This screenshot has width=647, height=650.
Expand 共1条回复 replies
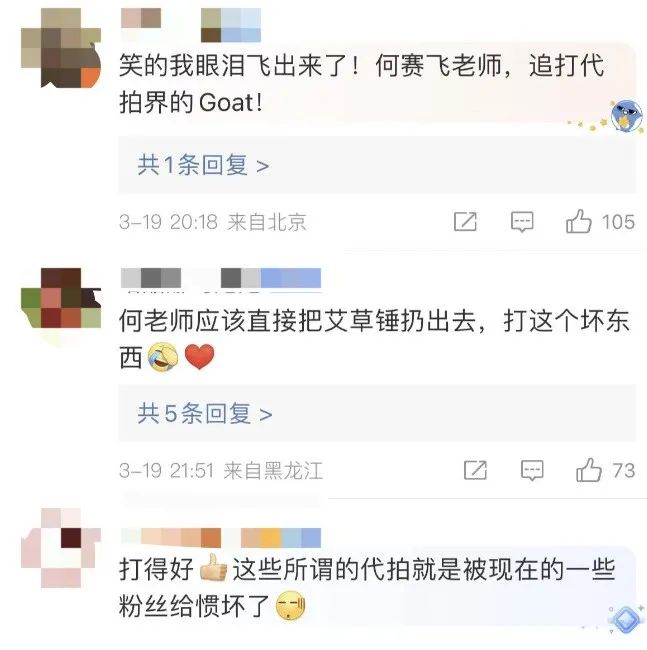pyautogui.click(x=203, y=165)
